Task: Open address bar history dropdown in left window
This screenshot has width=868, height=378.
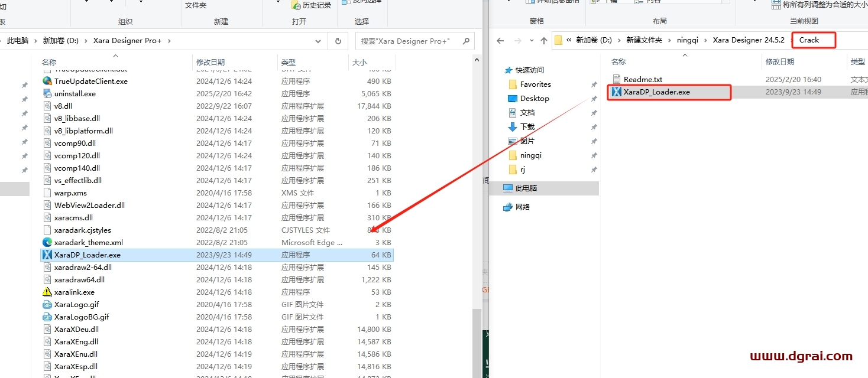Action: pos(319,41)
